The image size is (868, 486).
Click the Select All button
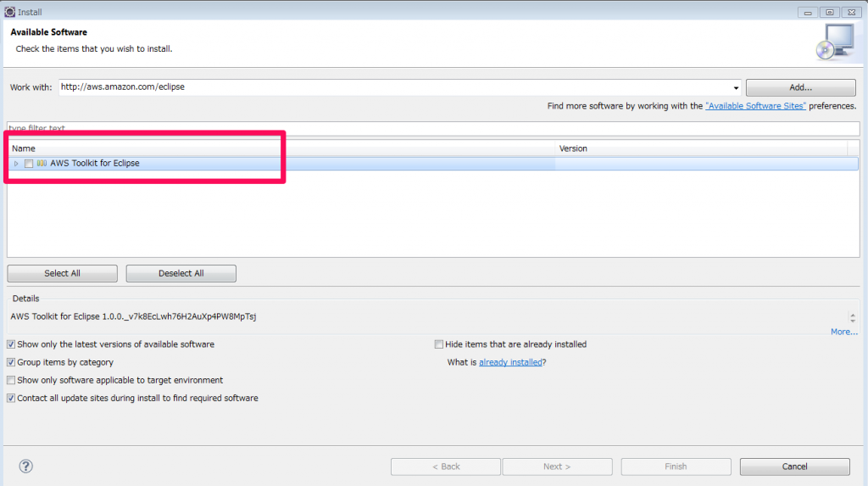(62, 273)
